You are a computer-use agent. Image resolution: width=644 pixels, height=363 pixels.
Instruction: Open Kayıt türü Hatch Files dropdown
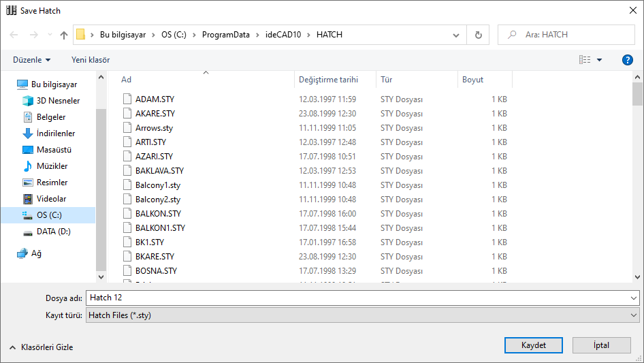click(363, 315)
